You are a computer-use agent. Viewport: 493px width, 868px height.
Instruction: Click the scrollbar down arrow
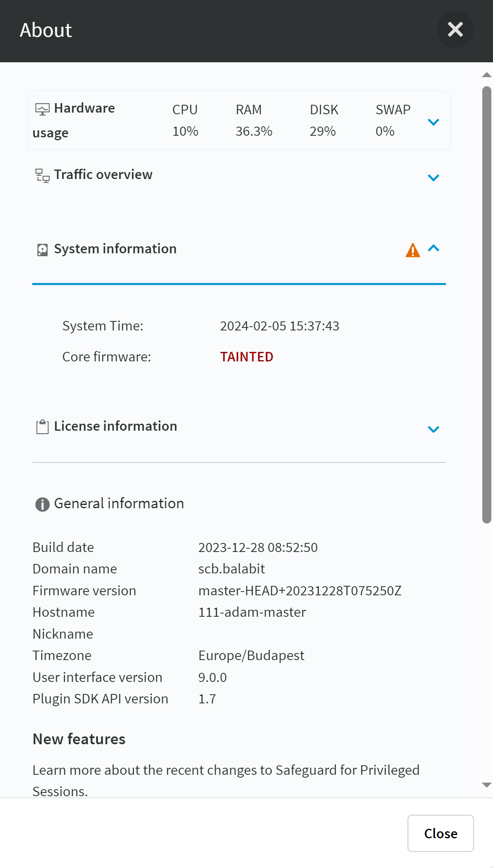tap(487, 785)
